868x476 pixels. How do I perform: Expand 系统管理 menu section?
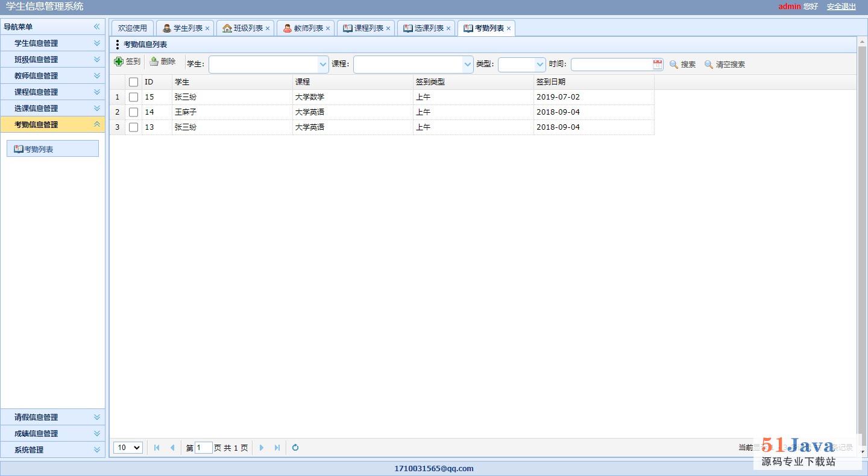(52, 449)
